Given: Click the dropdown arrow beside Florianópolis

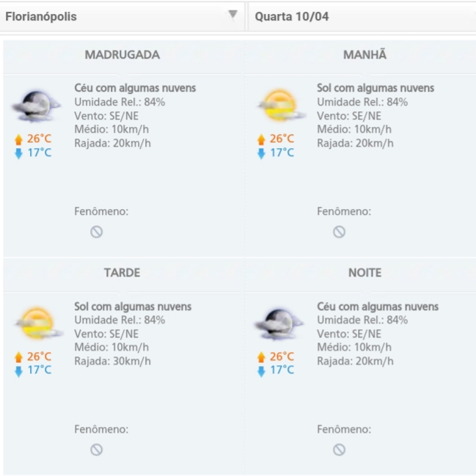Looking at the screenshot, I should coord(232,15).
